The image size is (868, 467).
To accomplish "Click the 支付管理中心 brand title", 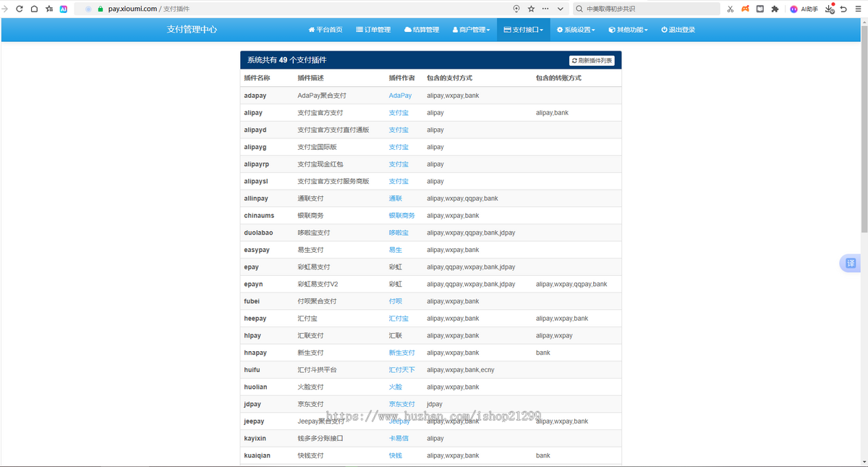I will point(192,30).
